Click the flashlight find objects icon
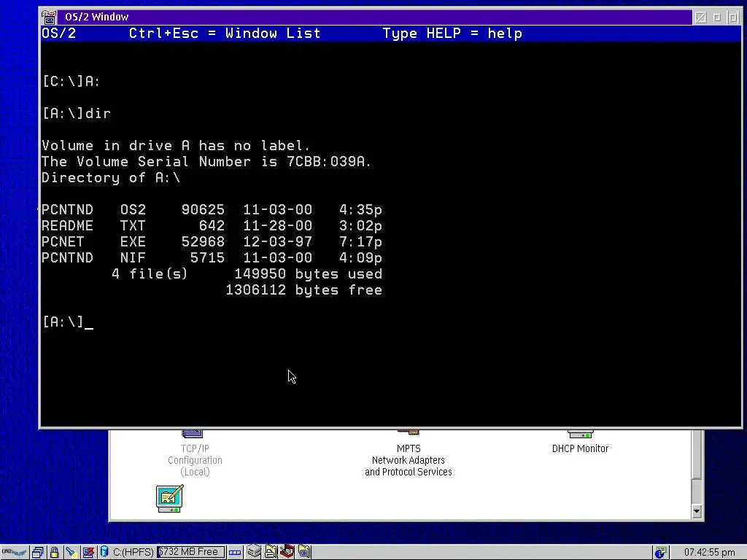This screenshot has height=560, width=747. (71, 553)
